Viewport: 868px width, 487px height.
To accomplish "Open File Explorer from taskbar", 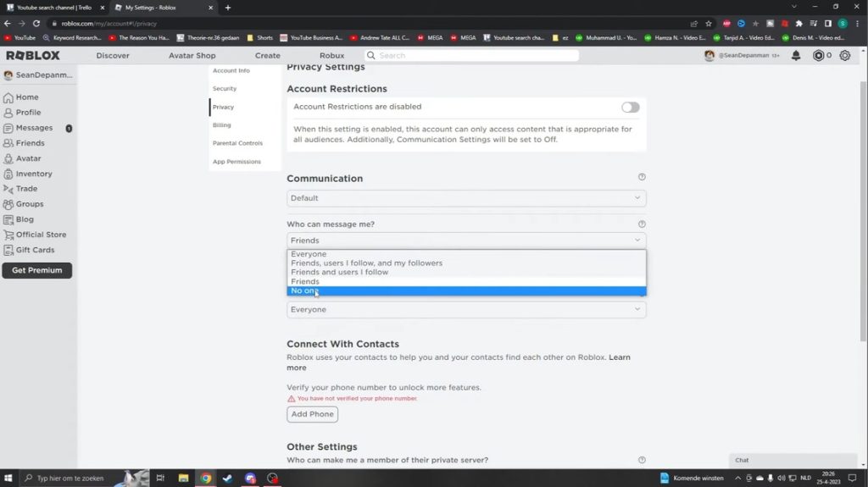I will point(183,479).
